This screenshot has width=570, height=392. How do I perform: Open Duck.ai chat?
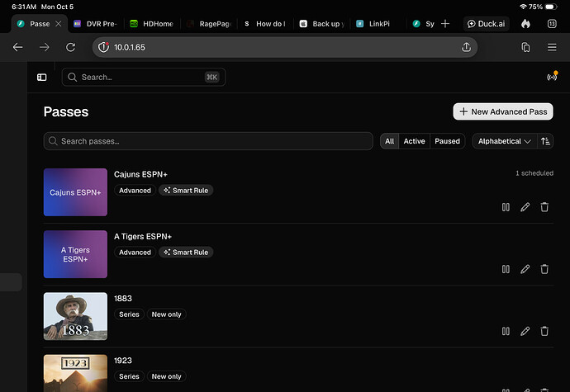[486, 24]
